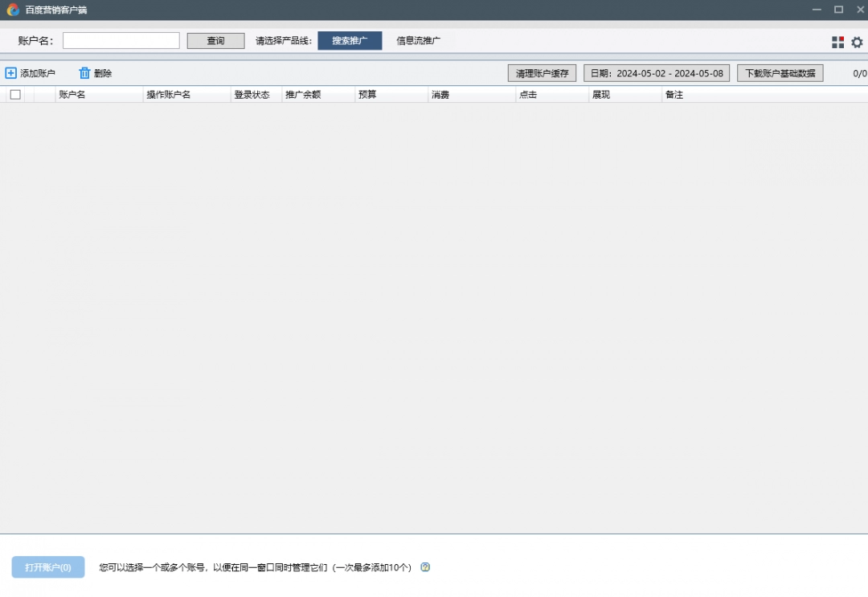Click the 添加账户 plus icon

(x=10, y=72)
